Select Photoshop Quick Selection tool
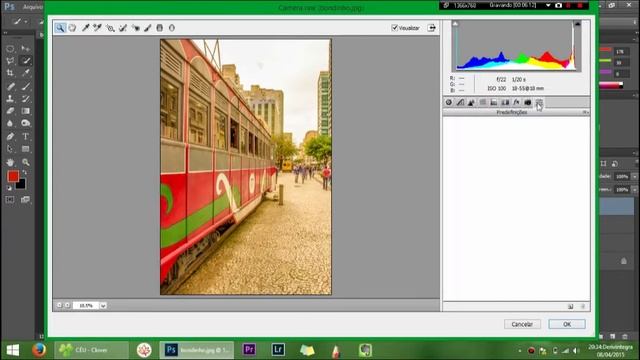Viewport: 640px width, 360px height. pyautogui.click(x=25, y=61)
